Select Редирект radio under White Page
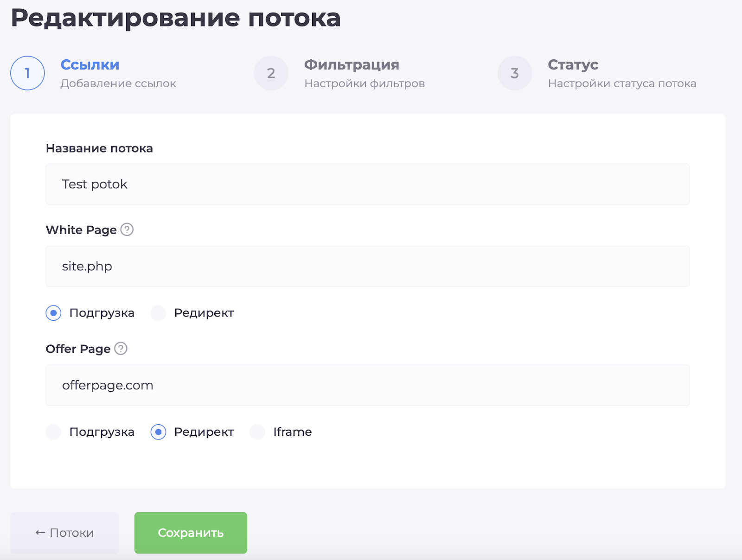Image resolution: width=742 pixels, height=560 pixels. point(158,313)
